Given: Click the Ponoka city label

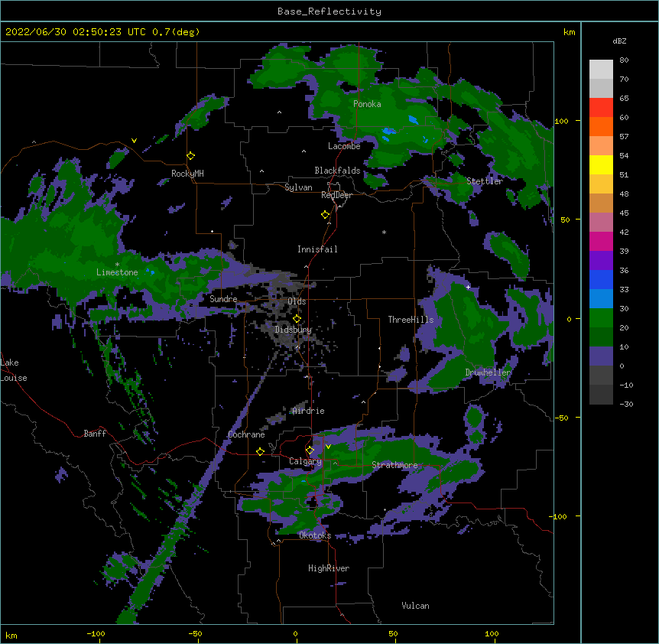Looking at the screenshot, I should [x=367, y=104].
